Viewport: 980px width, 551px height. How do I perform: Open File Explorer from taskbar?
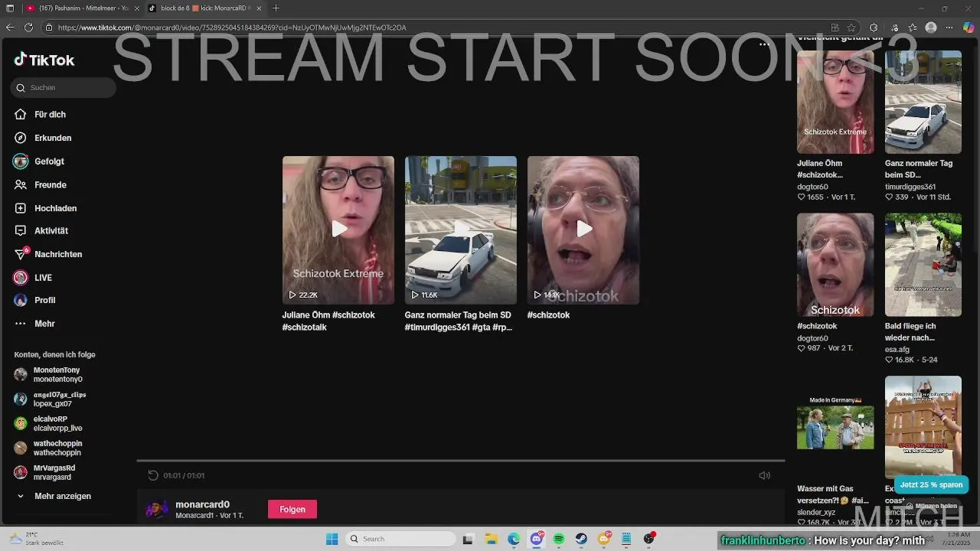pos(491,539)
